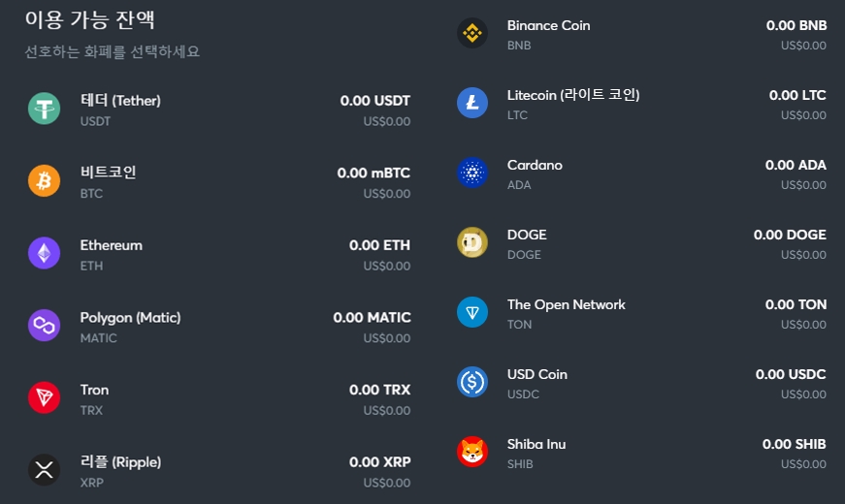
Task: Click the Tether USDT coin icon
Action: click(x=45, y=109)
